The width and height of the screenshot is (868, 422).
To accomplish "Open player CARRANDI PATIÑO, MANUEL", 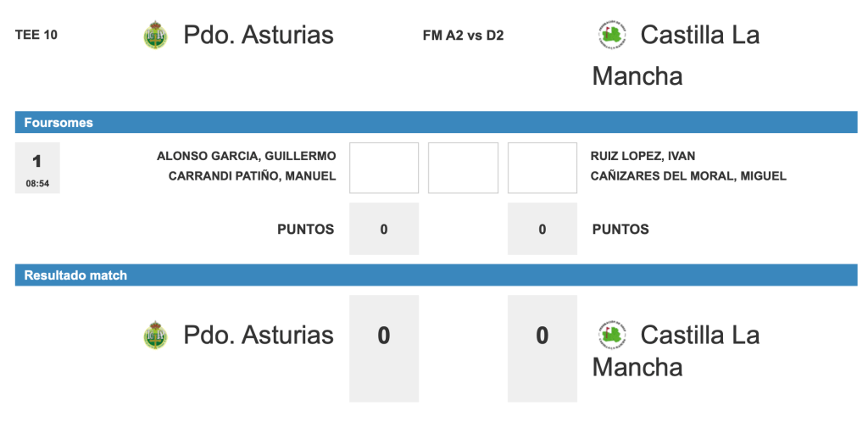I will point(252,176).
